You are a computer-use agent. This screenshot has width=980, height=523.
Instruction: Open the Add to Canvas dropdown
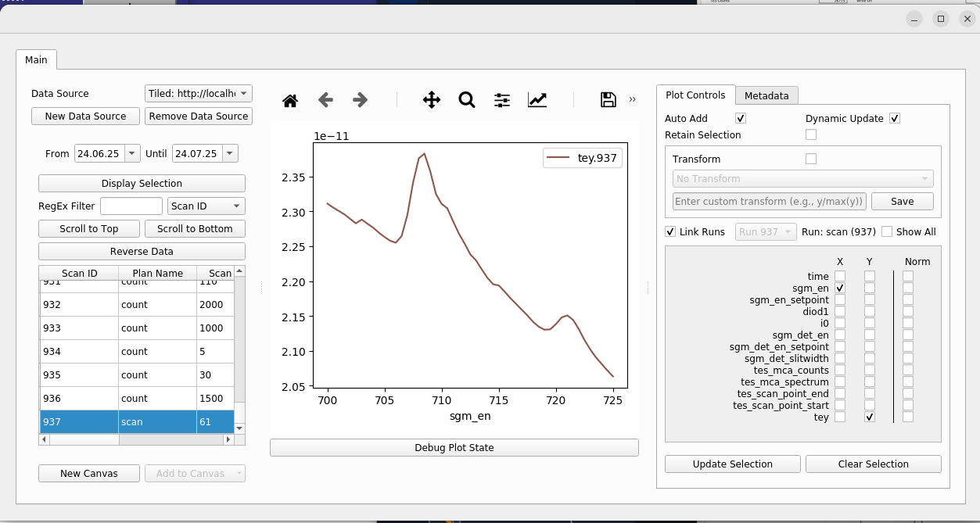195,474
